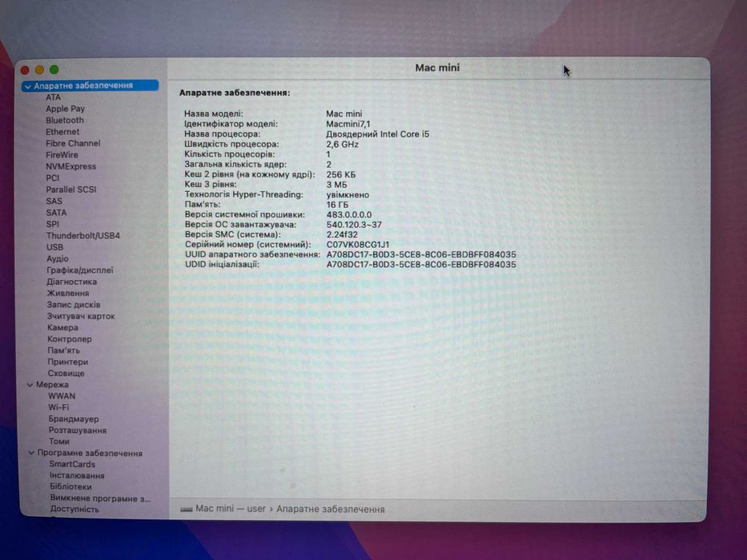The image size is (747, 560).
Task: Select Fibre Channel in the sidebar
Action: 73,143
